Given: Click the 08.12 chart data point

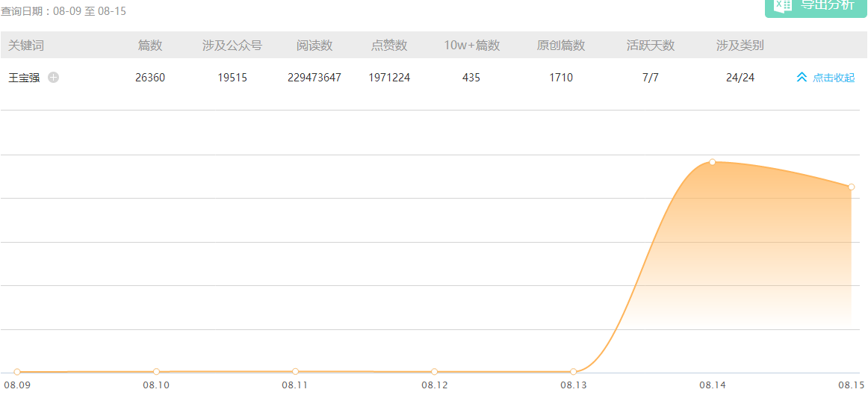Looking at the screenshot, I should (x=434, y=371).
